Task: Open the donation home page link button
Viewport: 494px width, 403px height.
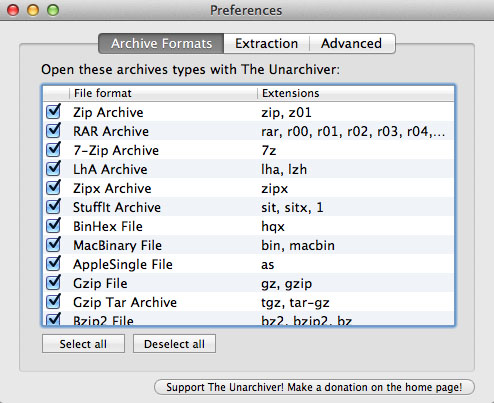Action: click(314, 387)
